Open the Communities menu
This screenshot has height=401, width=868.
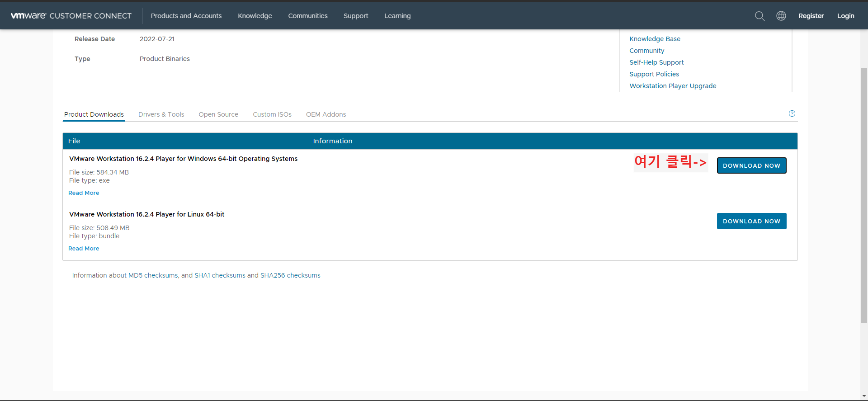click(x=308, y=16)
